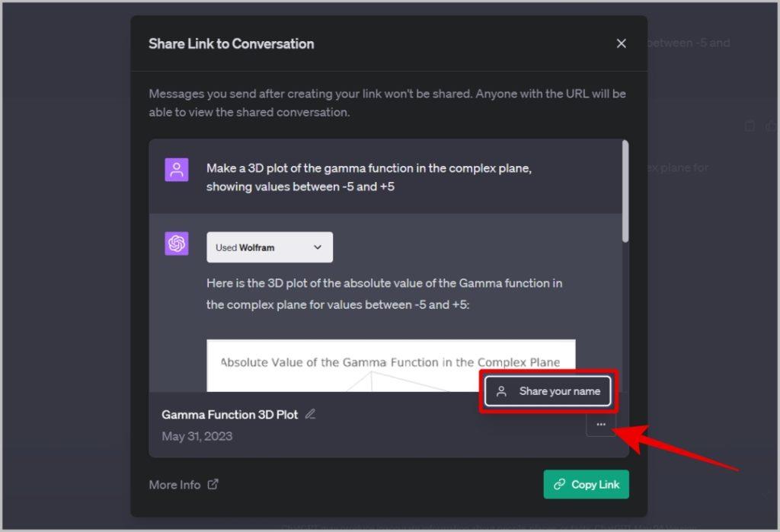
Task: Click the user's 3D plot prompt message
Action: [x=369, y=177]
